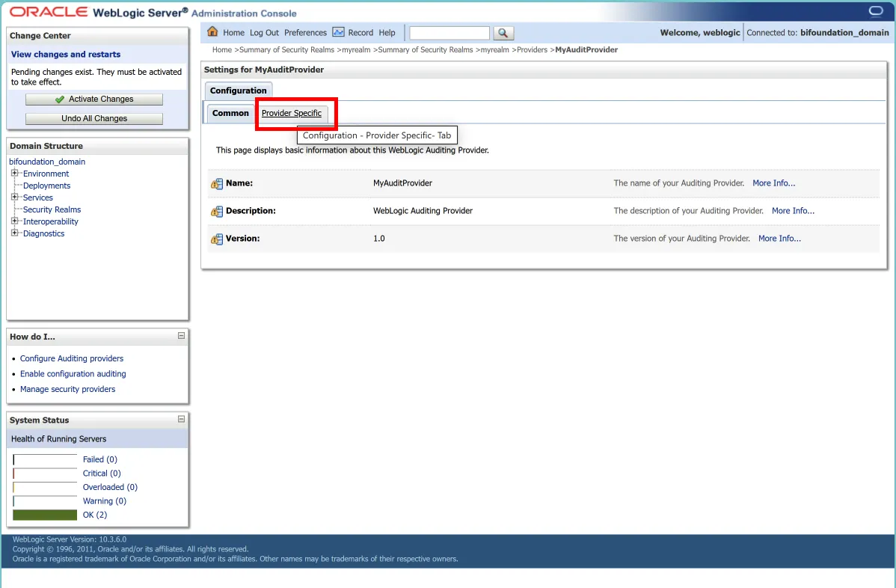The image size is (896, 588).
Task: Click the Activate Changes button
Action: [x=94, y=99]
